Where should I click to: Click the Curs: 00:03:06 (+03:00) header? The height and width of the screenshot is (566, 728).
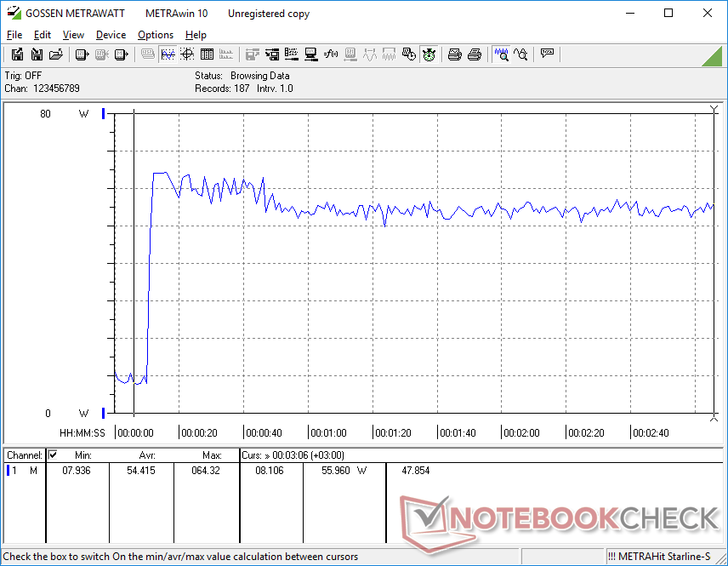pyautogui.click(x=293, y=455)
